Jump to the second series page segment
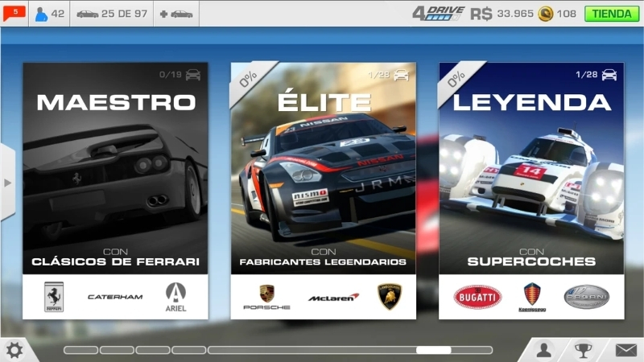Screen dimensions: 644x362 tap(117, 350)
